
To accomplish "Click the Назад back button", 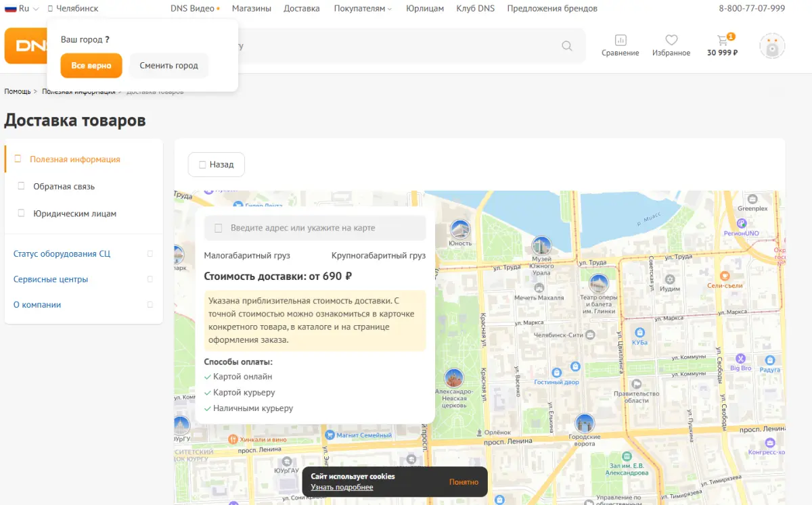I will [x=217, y=164].
